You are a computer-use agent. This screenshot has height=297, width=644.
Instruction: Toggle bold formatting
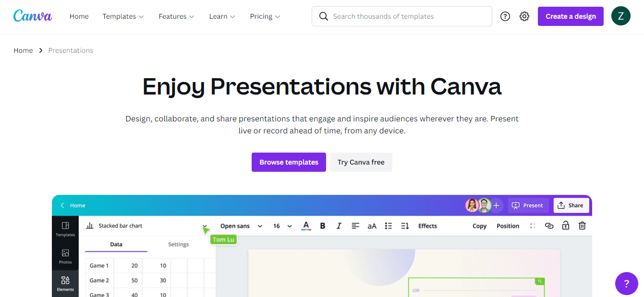click(x=323, y=226)
